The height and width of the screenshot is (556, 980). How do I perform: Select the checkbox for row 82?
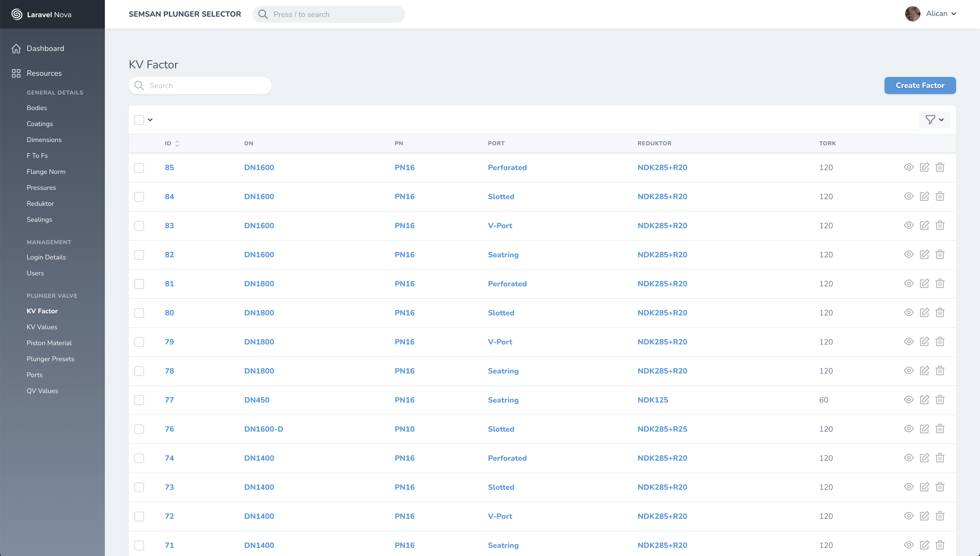(139, 255)
